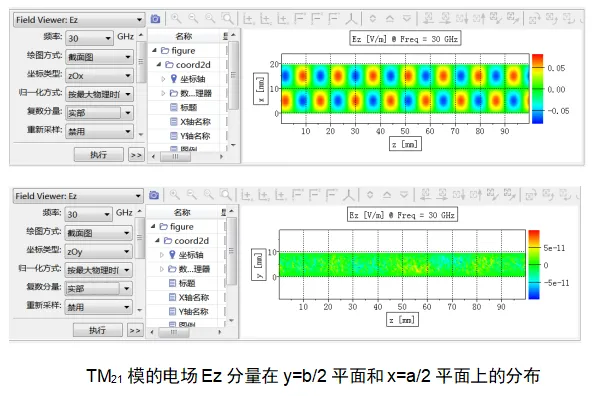
Task: Open the 复数分量 实部 dropdown in the zOy panel
Action: [98, 288]
